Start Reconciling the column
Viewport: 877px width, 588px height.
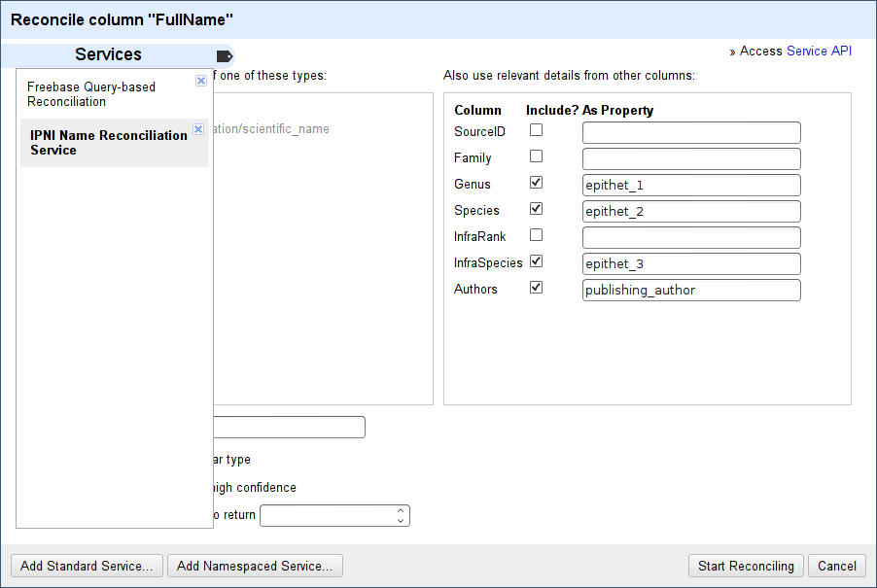(746, 566)
